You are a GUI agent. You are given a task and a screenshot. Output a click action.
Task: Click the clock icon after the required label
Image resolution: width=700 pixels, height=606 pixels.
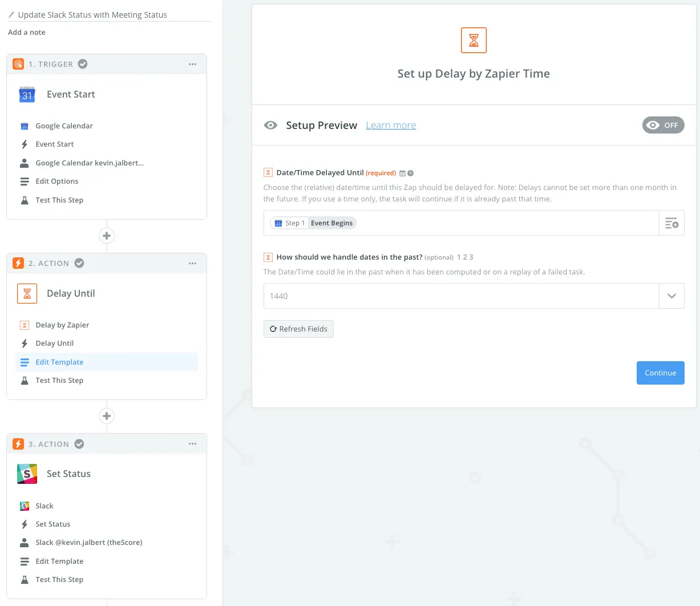[x=410, y=173]
